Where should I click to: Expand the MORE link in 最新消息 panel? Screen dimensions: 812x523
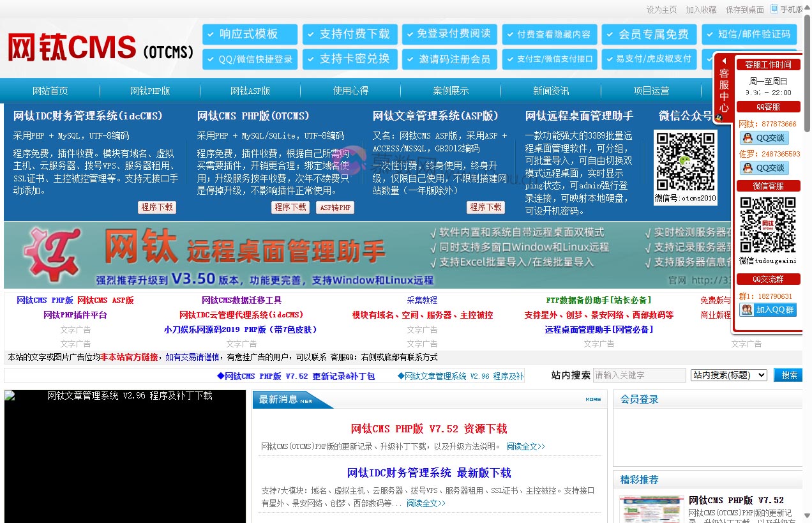(x=592, y=399)
